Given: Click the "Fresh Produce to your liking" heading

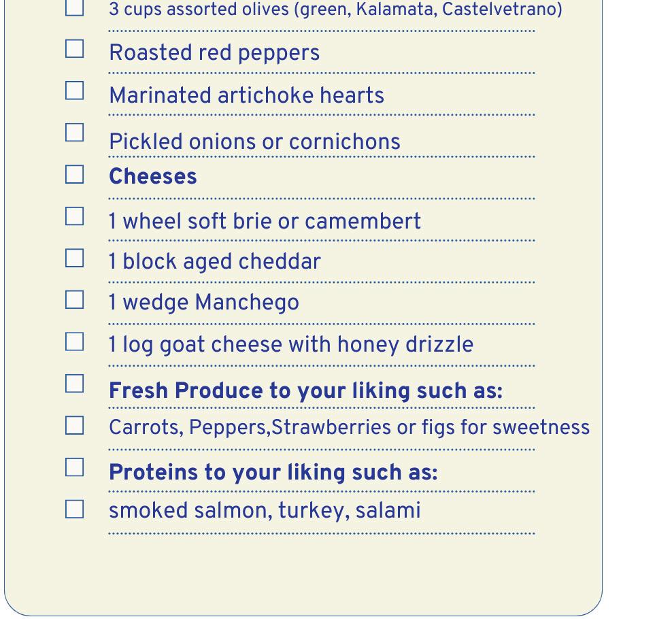Looking at the screenshot, I should click(305, 391).
